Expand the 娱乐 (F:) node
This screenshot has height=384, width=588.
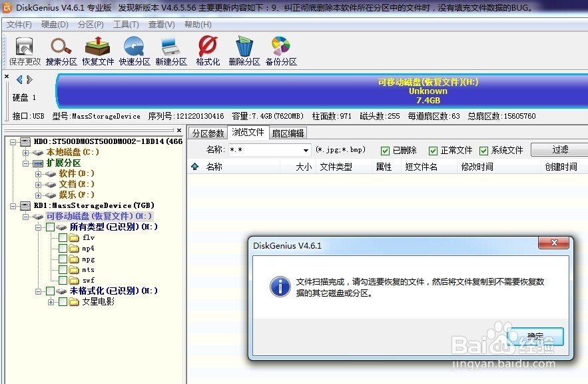click(38, 195)
